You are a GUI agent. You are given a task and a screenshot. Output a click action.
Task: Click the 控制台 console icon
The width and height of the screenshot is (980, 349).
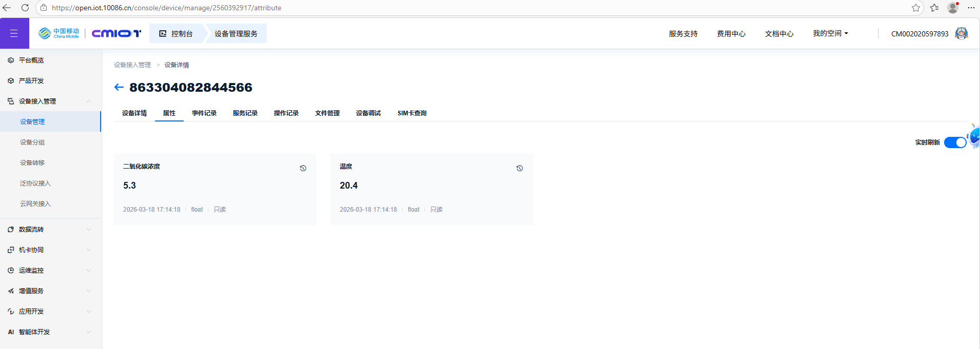163,33
